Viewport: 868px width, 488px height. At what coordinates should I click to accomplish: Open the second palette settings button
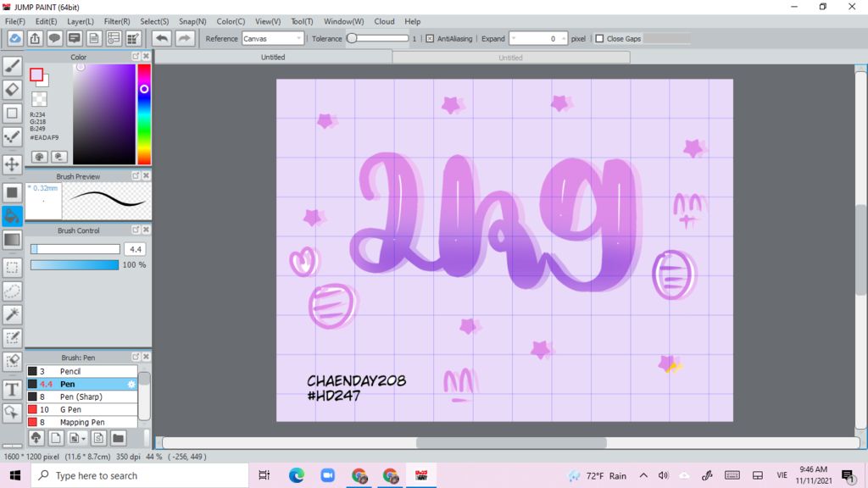[59, 157]
